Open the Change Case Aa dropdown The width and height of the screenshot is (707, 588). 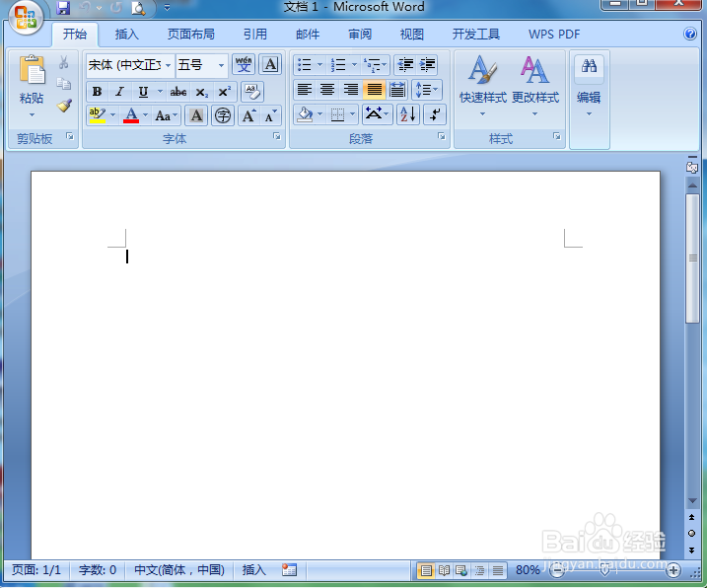point(166,116)
